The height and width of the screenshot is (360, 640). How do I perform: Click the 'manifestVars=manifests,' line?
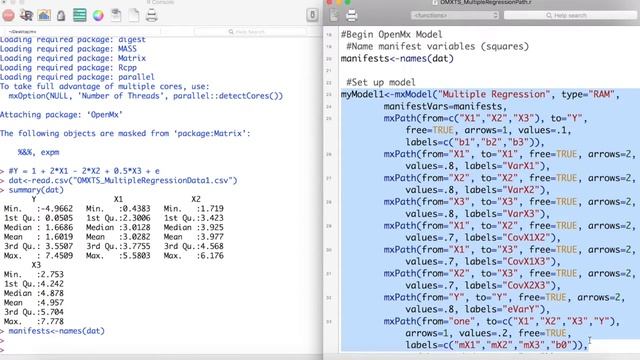(x=445, y=107)
